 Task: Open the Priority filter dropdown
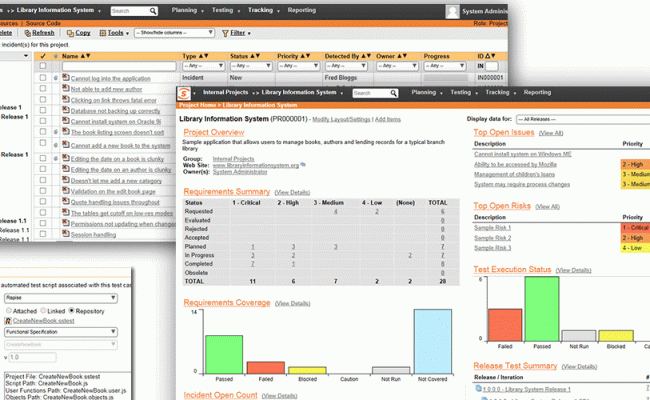298,66
